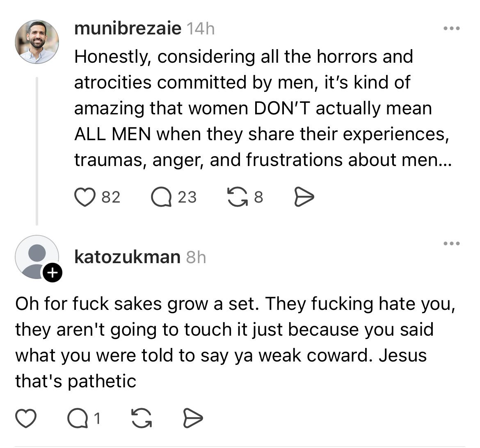
Task: Open katozukman's profile from the username
Action: click(x=127, y=257)
